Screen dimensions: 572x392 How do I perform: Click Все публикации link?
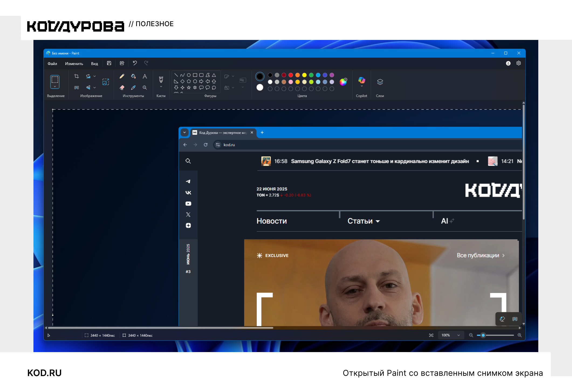[x=480, y=255]
